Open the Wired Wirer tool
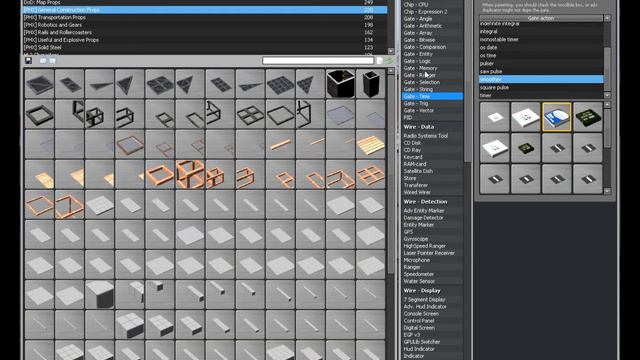The width and height of the screenshot is (640, 360). point(432,192)
